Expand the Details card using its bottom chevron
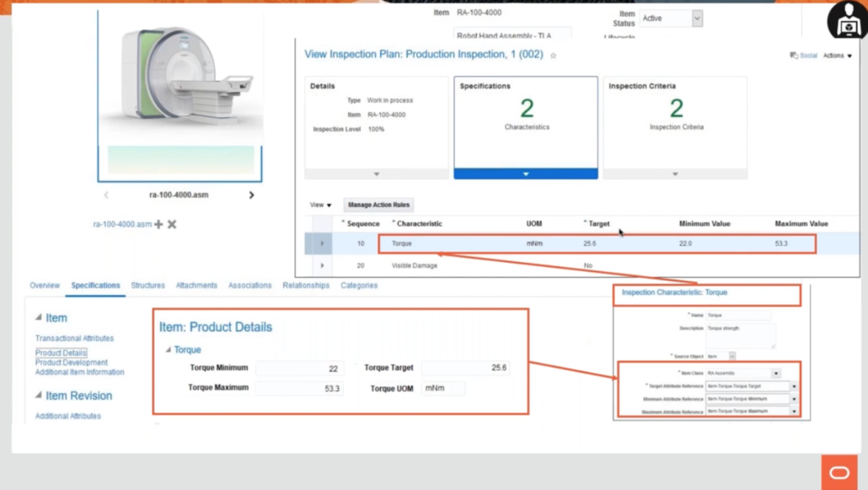868x490 pixels. [x=376, y=174]
